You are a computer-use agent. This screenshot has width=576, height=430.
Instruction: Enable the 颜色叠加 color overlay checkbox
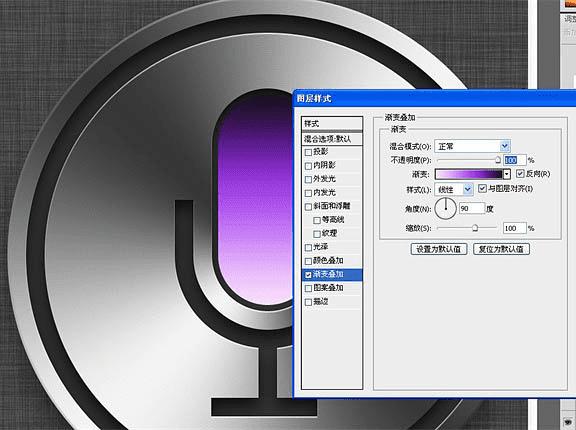(x=309, y=261)
